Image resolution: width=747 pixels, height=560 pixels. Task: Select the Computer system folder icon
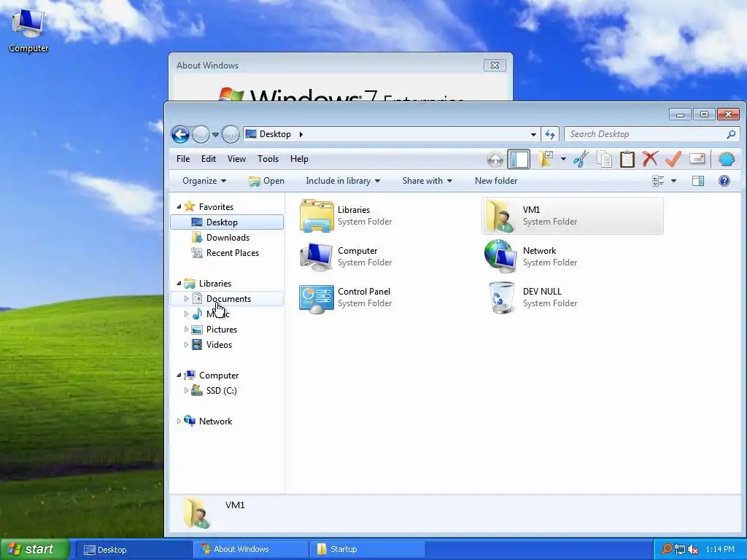tap(317, 257)
